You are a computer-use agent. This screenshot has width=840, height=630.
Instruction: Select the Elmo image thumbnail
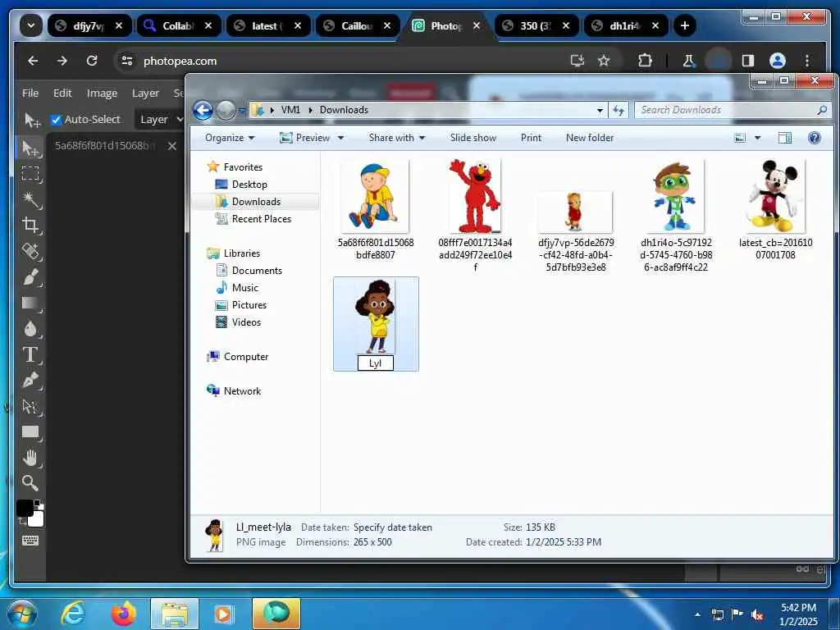(475, 196)
